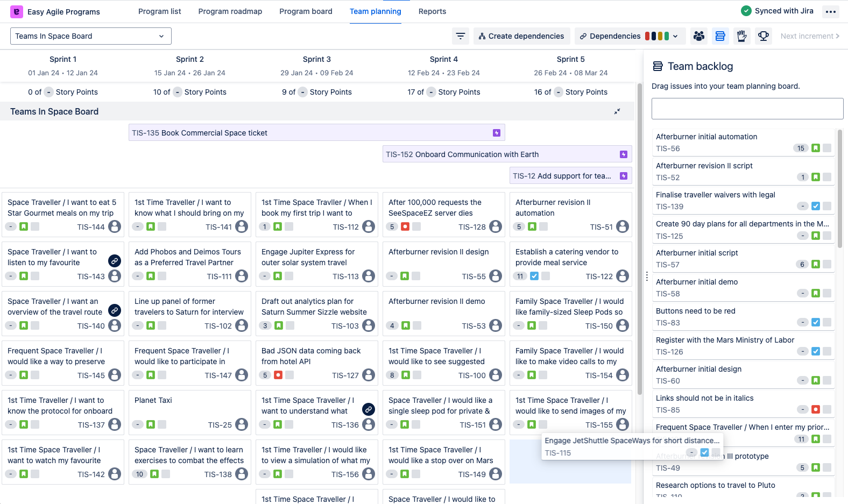Image resolution: width=848 pixels, height=504 pixels.
Task: Click the trophy objectives icon
Action: pos(763,36)
